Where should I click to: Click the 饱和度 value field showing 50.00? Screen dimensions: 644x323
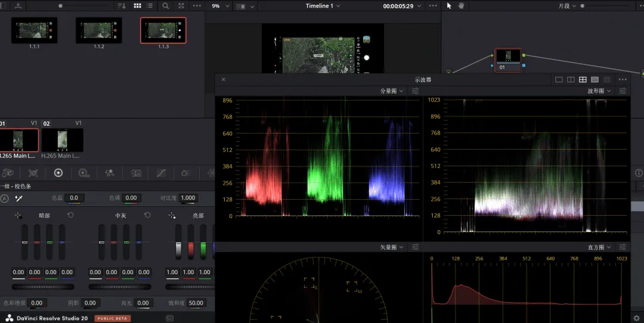(x=197, y=303)
